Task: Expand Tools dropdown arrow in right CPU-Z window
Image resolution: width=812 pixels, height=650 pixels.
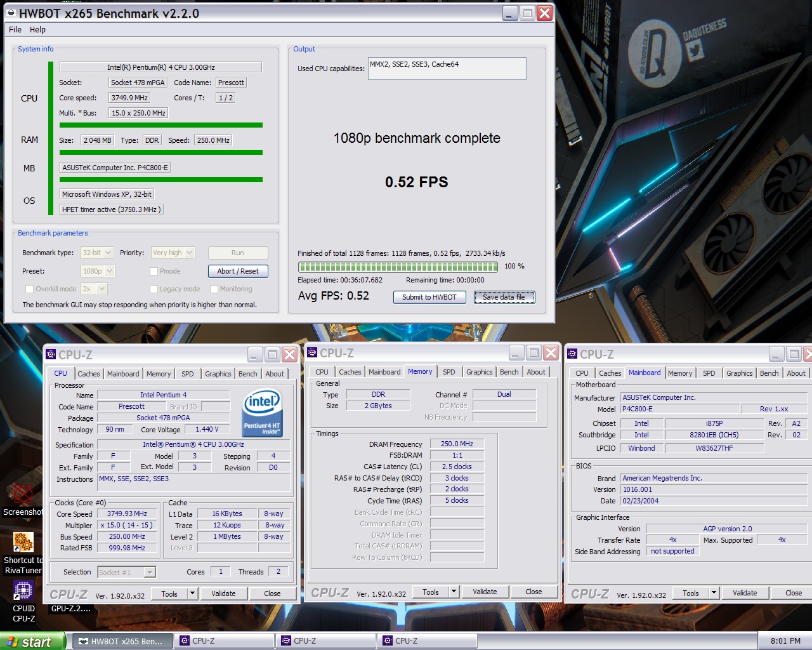Action: click(x=714, y=593)
